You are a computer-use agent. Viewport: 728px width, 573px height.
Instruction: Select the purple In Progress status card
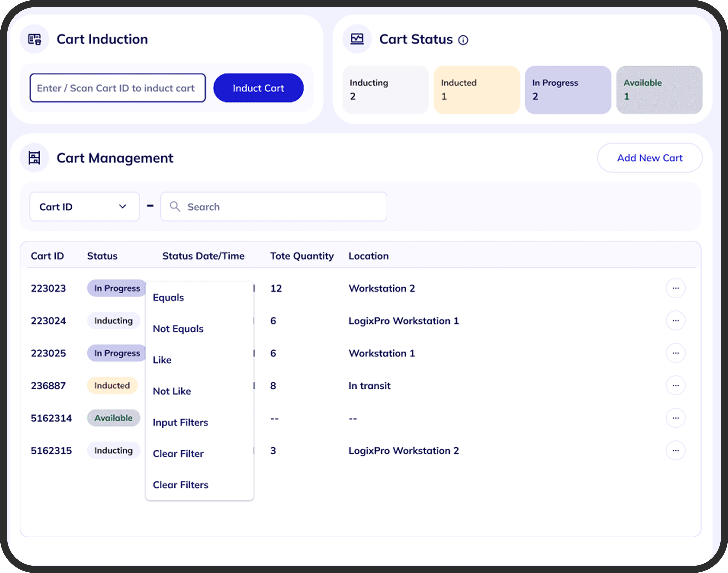pyautogui.click(x=568, y=90)
